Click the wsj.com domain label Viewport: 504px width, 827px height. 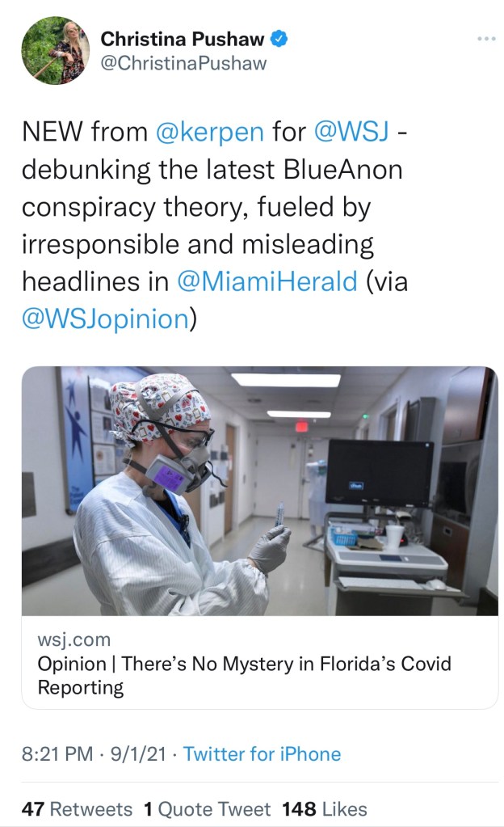(74, 639)
